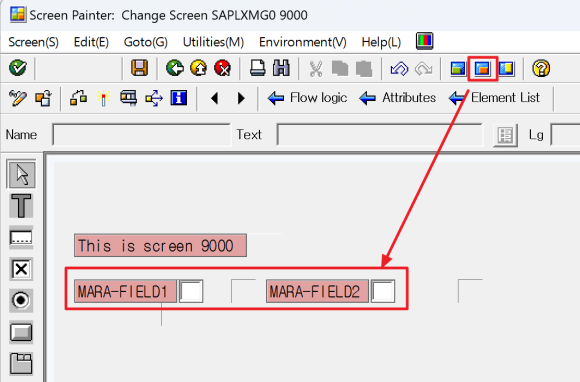Open the Element List
Viewport: 580px width, 382px height.
point(495,98)
